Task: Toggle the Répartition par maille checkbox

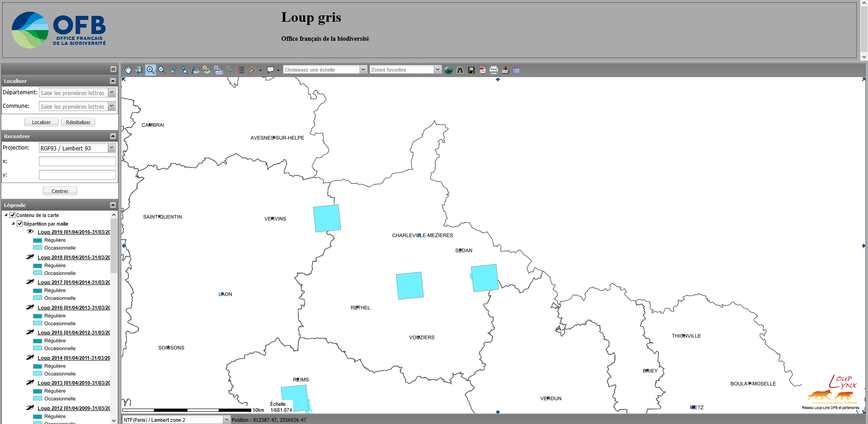Action: pyautogui.click(x=20, y=224)
